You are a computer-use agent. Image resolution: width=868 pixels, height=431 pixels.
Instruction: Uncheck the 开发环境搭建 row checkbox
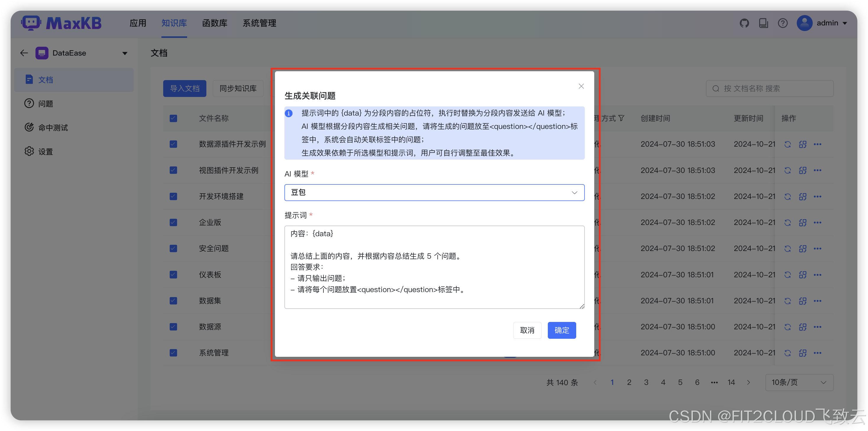coord(173,196)
